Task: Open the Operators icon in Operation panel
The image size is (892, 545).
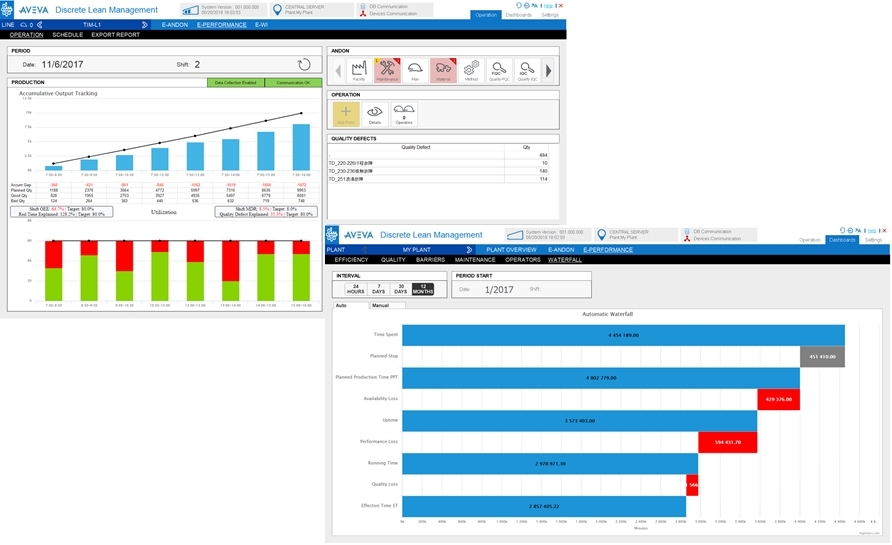Action: [x=404, y=115]
